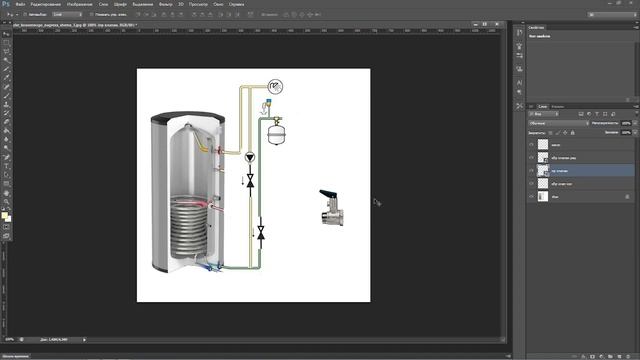640x360 pixels.
Task: Open the Свойства panel flyout menu
Action: [x=636, y=27]
